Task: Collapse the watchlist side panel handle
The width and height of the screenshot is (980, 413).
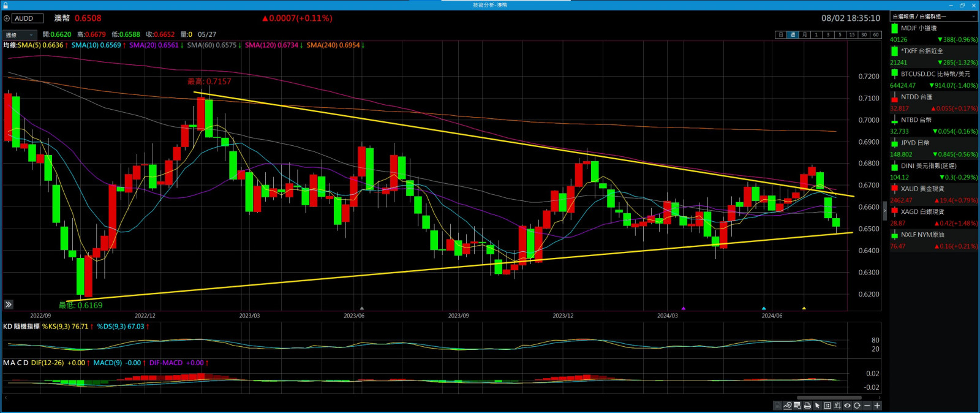Action: (884, 211)
